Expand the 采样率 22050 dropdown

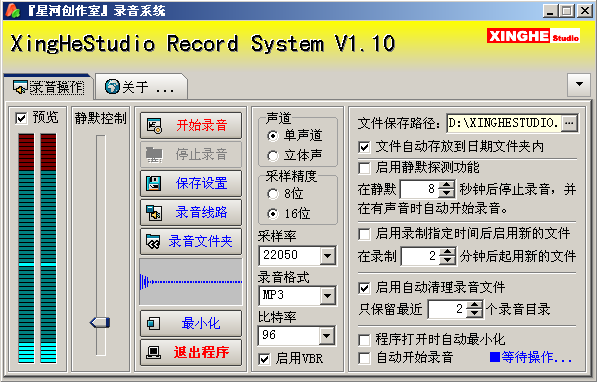coord(327,256)
